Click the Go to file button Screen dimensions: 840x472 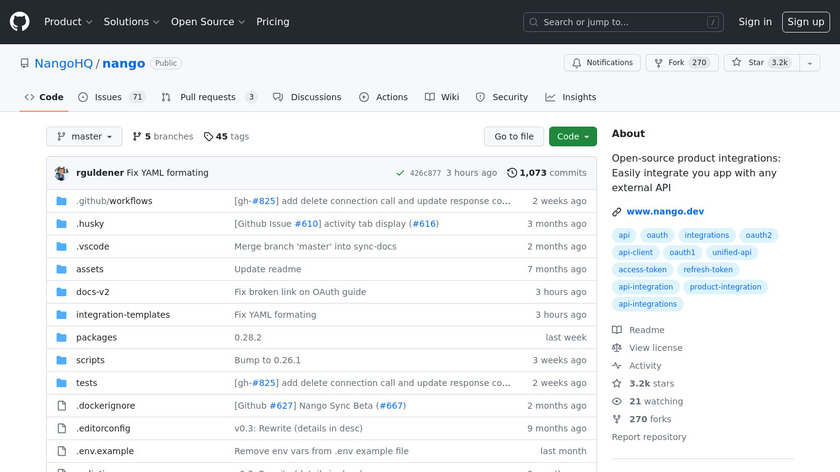[x=514, y=137]
